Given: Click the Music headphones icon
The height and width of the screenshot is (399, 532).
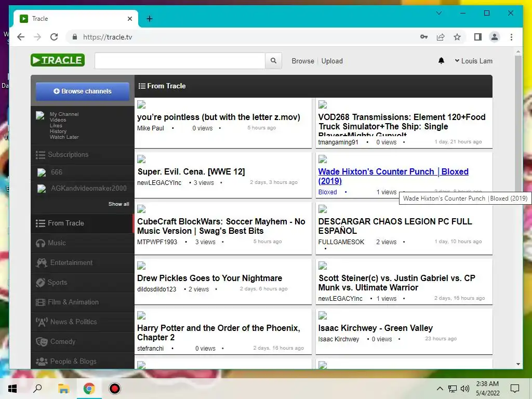Looking at the screenshot, I should 41,243.
